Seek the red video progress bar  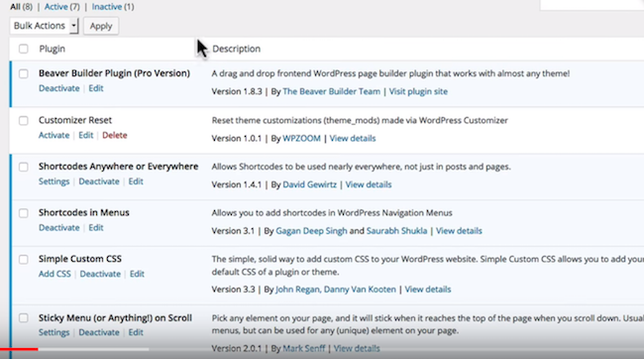click(19, 349)
